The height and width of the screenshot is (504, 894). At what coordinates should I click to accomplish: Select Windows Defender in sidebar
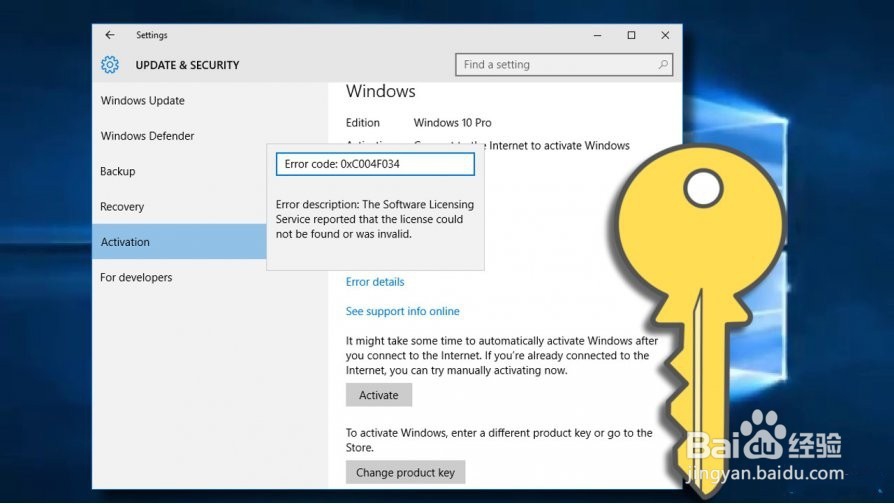[147, 136]
